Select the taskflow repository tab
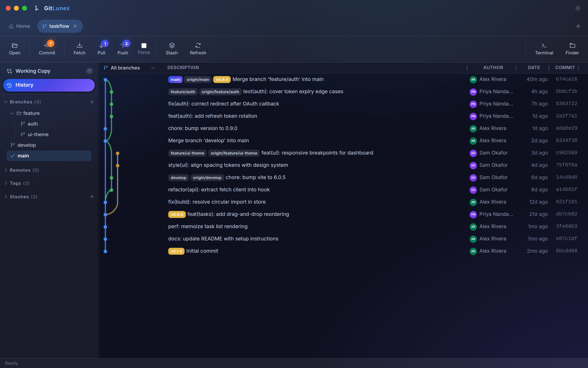 point(60,26)
